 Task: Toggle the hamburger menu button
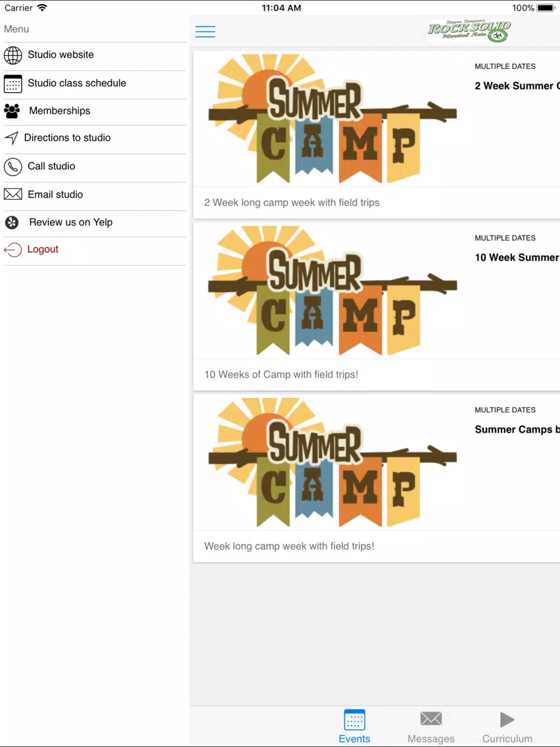coord(205,32)
